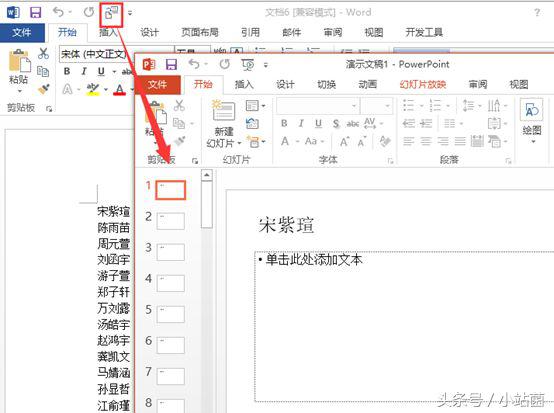This screenshot has width=554, height=413.
Task: Click align left icon in PowerPoint paragraph group
Action: click(408, 142)
